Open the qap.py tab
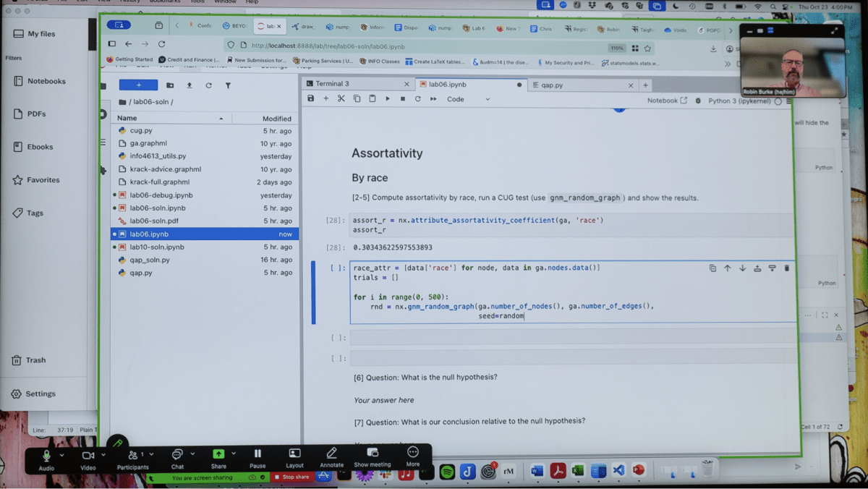868x489 pixels. [x=553, y=85]
